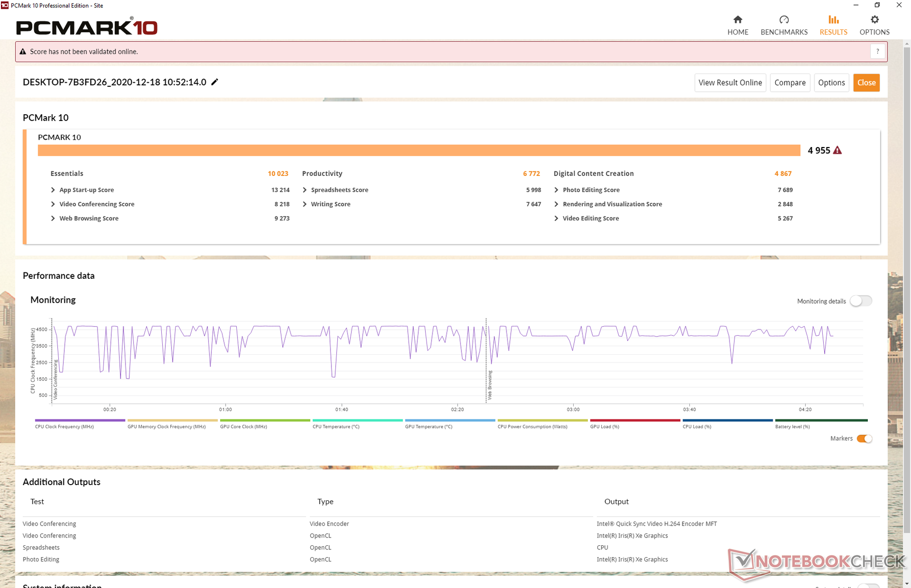The image size is (911, 588).
Task: Click Intel Quick Sync Video H.264 Encoder MFT
Action: pos(657,524)
